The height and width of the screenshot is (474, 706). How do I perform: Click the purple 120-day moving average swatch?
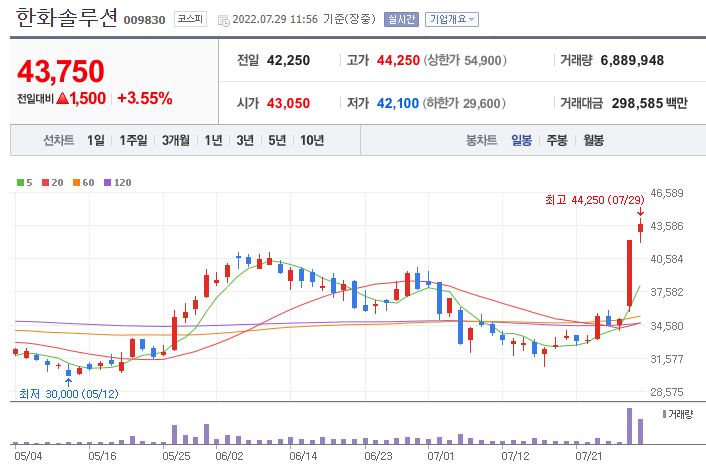[107, 182]
